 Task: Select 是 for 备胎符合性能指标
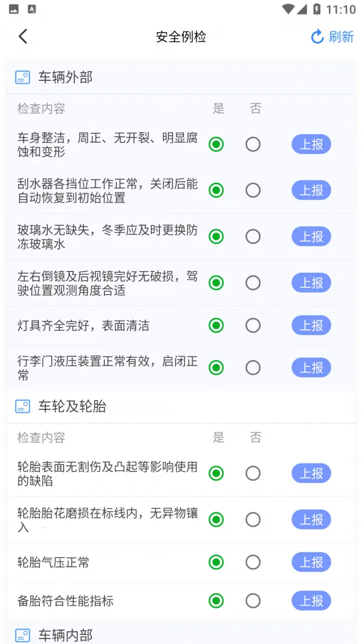click(216, 601)
